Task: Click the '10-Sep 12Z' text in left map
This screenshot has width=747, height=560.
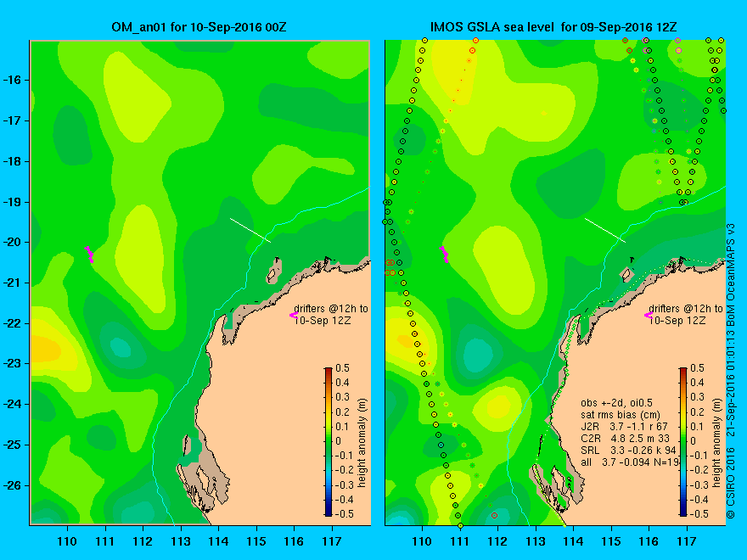Action: pos(323,321)
